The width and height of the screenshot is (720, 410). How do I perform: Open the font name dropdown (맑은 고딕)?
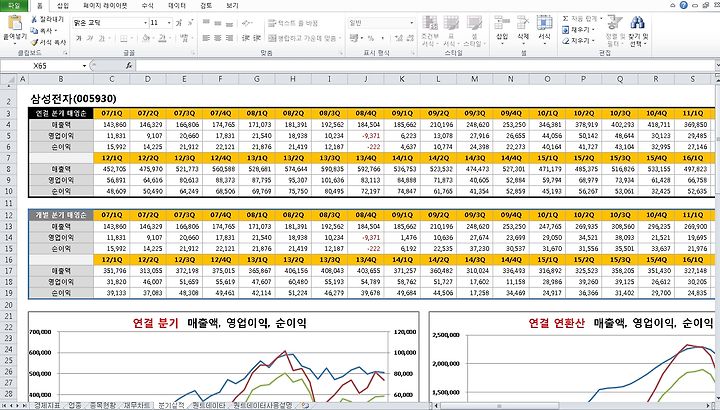(x=146, y=22)
